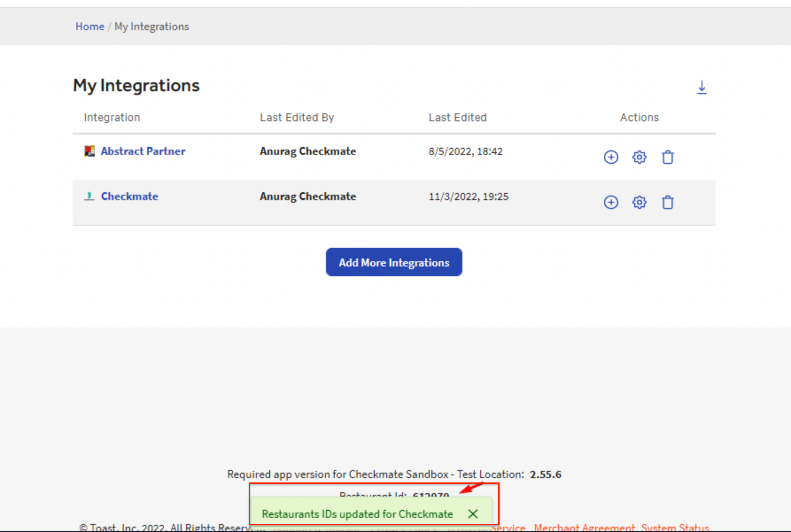This screenshot has width=791, height=532.
Task: Click the required app version 2.55.6 text
Action: [x=546, y=474]
